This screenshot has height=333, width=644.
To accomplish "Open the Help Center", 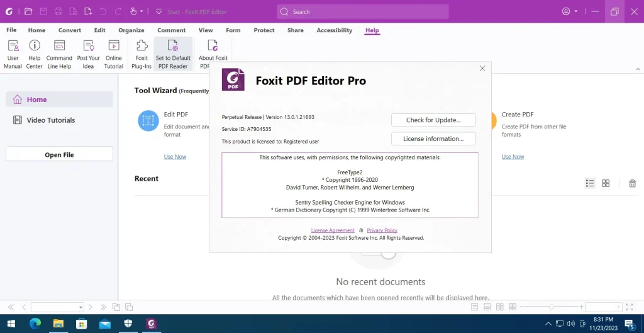I will point(35,54).
